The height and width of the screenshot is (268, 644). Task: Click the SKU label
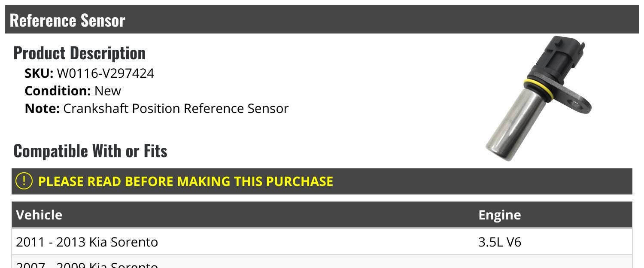(x=39, y=73)
